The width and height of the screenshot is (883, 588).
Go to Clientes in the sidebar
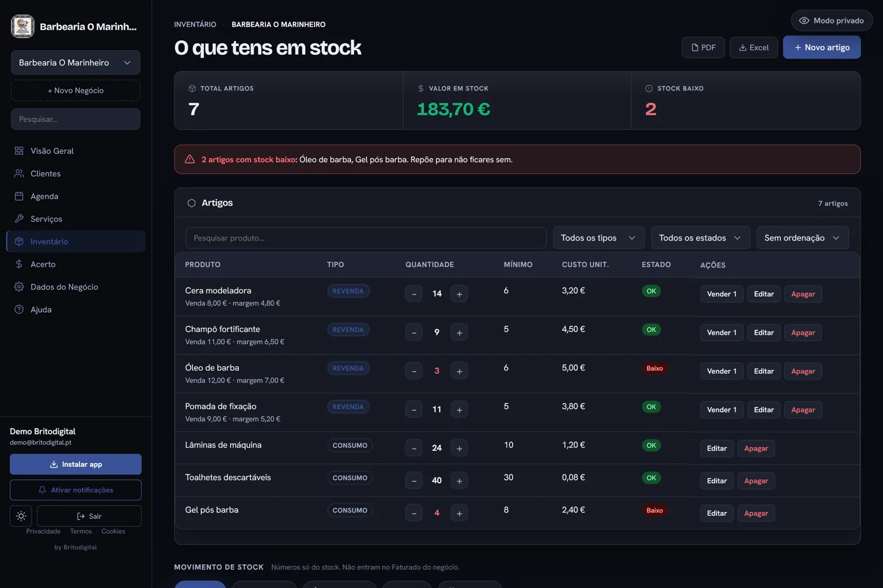pos(76,173)
